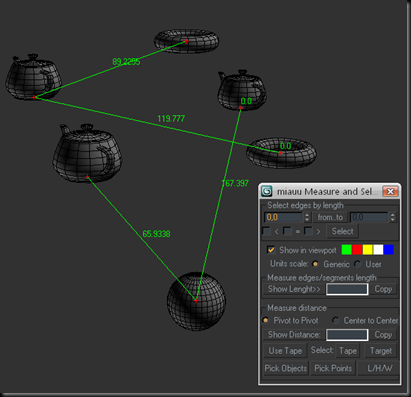Click the Show Distance button
This screenshot has width=411, height=397.
[294, 335]
